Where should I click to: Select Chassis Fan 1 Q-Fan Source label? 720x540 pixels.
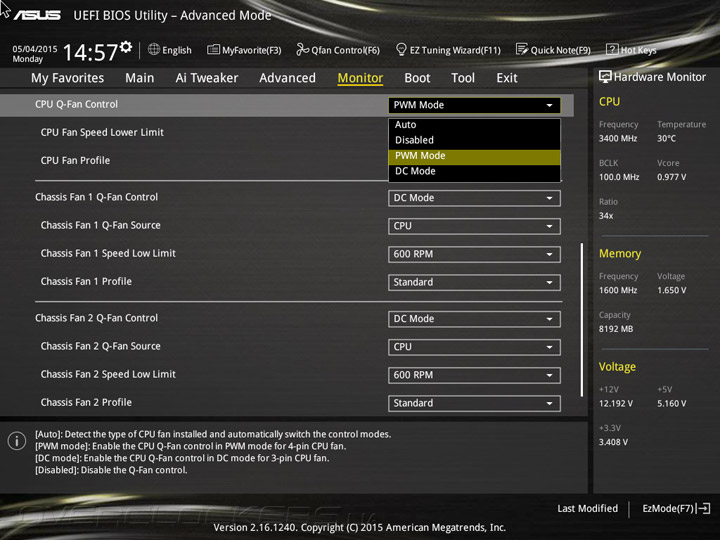(x=101, y=225)
